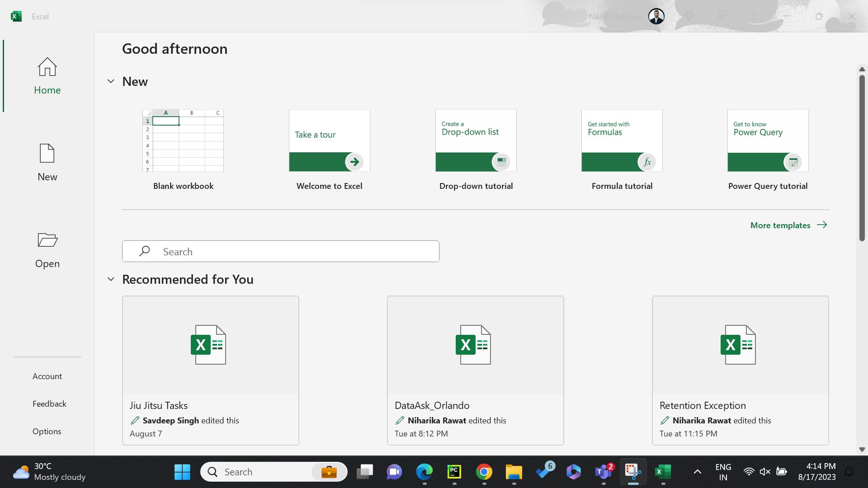
Task: Click the New document icon in sidebar
Action: coord(47,154)
